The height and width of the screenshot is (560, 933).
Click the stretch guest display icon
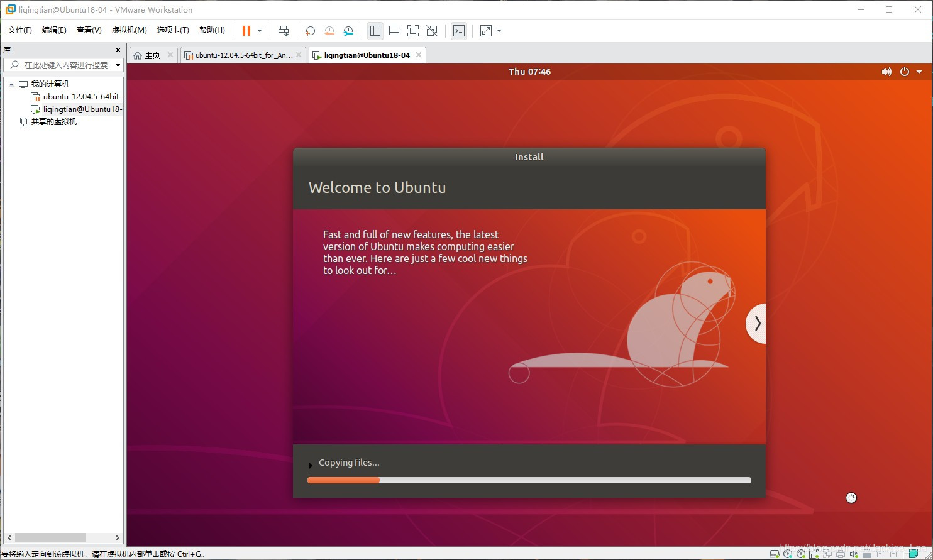click(486, 31)
